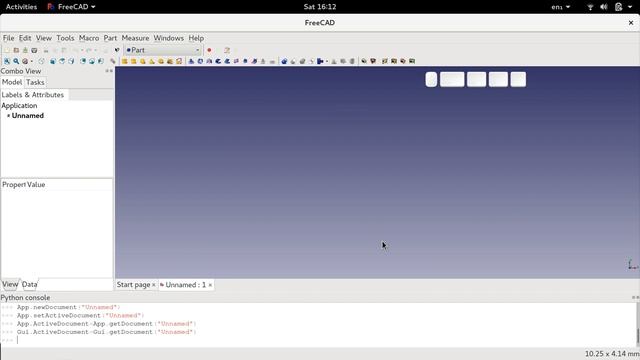Select the Fillet tool
The width and height of the screenshot is (640, 360).
tap(218, 61)
